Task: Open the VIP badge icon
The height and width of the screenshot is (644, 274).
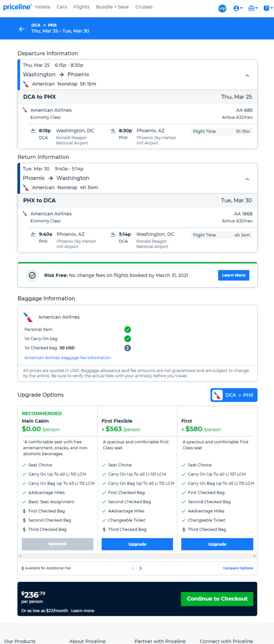Action: (222, 8)
